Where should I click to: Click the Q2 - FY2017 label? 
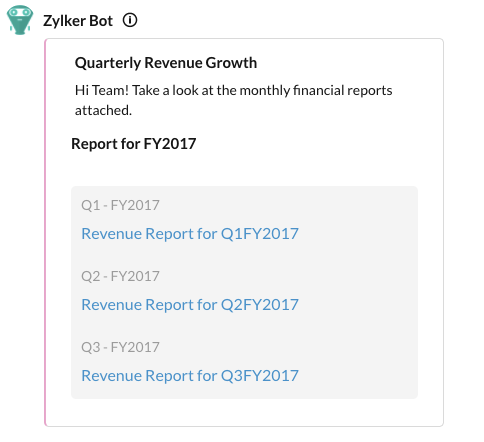point(120,276)
